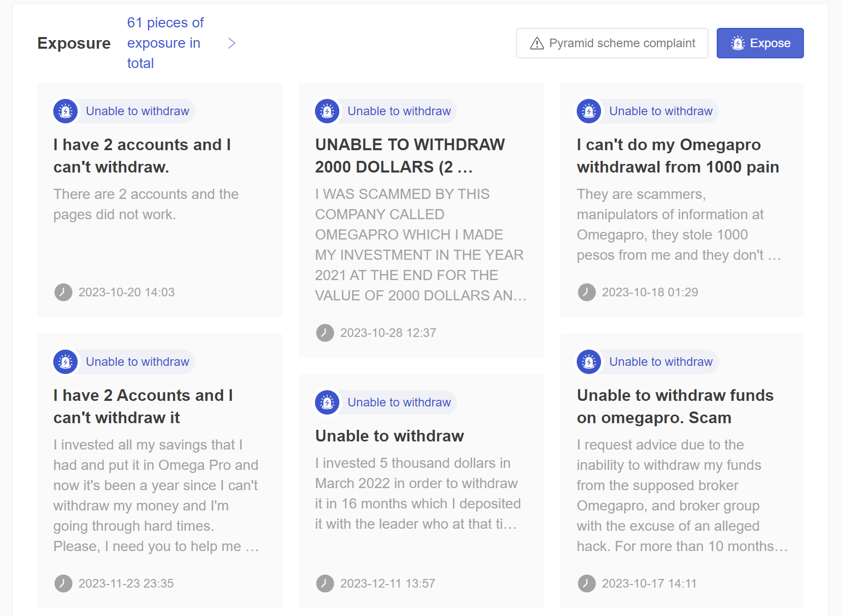Open the Pyramid scheme complaint button
Screen dimensions: 842x616
tap(612, 43)
